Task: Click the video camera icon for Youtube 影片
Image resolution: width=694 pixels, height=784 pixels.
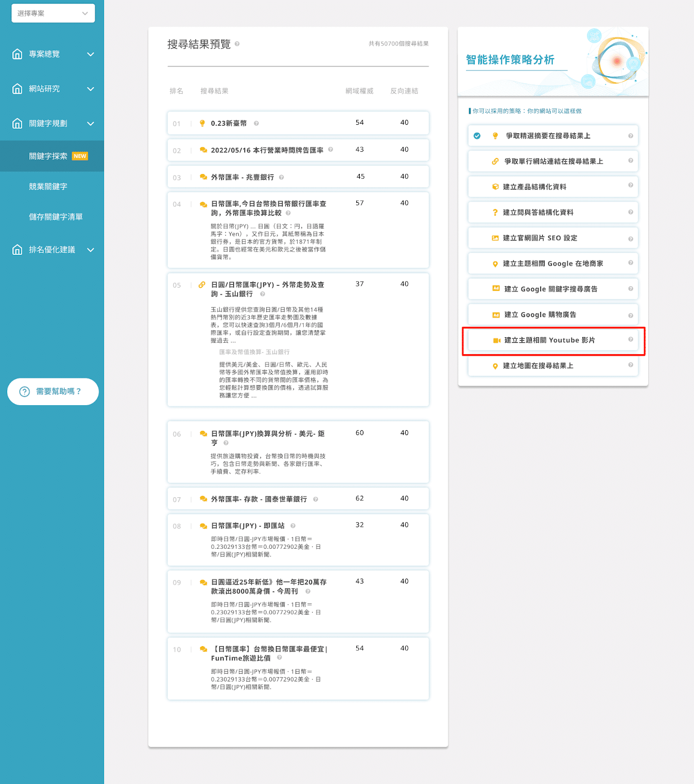Action: [496, 340]
